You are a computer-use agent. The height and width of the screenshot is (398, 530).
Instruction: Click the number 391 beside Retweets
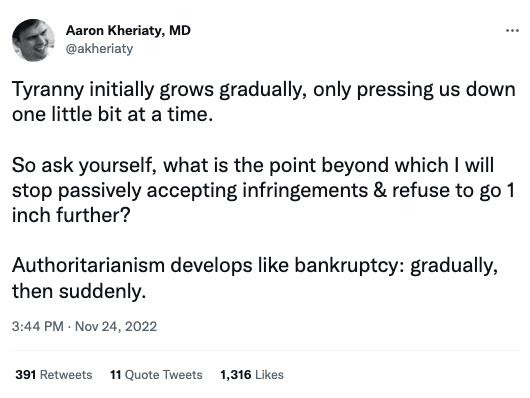pyautogui.click(x=26, y=375)
